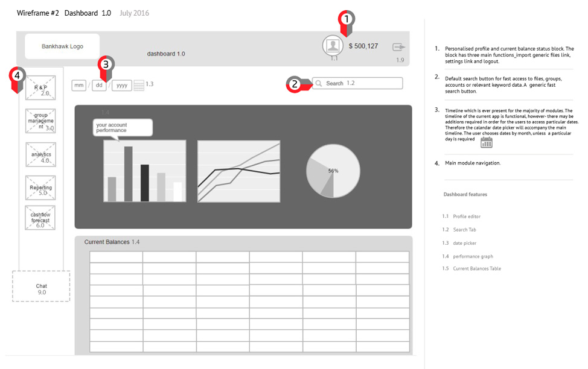
Task: Open the Reporting module icon
Action: [40, 188]
